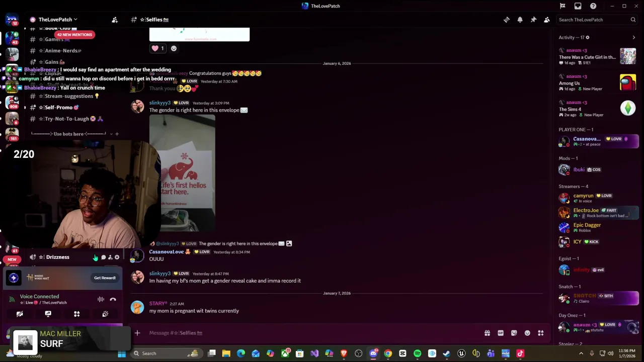The height and width of the screenshot is (362, 644).
Task: Open ICY in the member list
Action: tap(598, 242)
